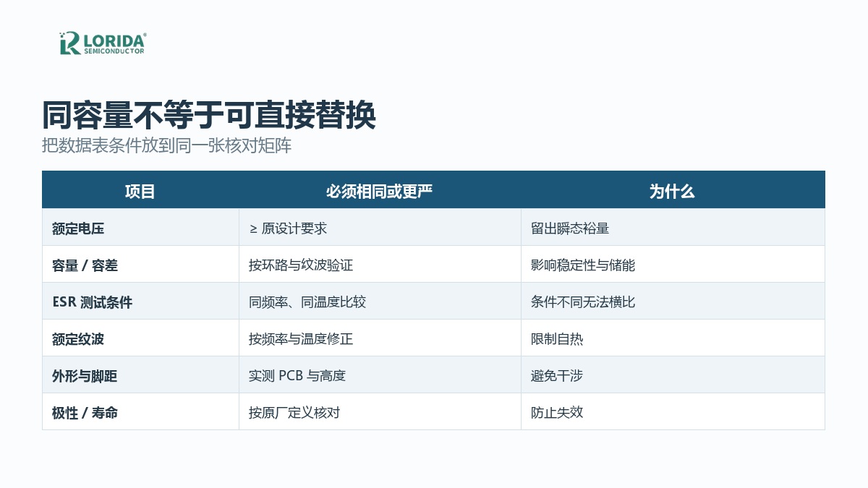Select the cell 留出瞬态裕量
The width and height of the screenshot is (868, 488).
point(673,228)
